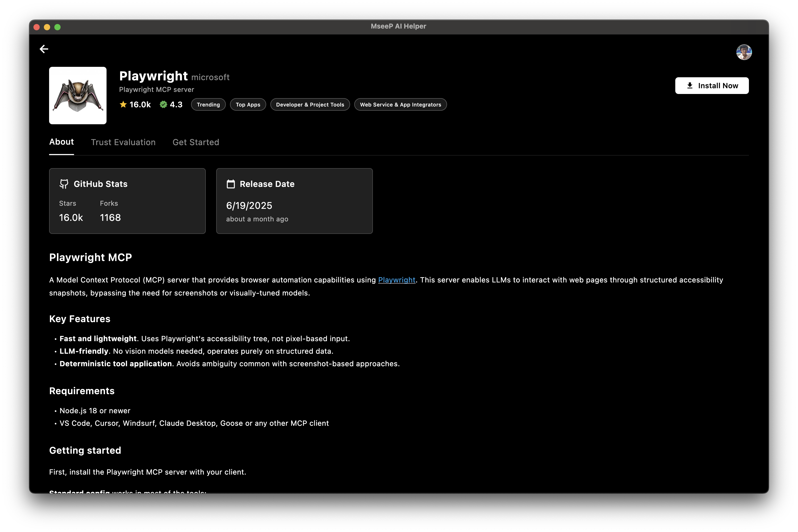Screen dimensions: 798x532
Task: Click the green macOS fullscreen button
Action: pos(57,27)
